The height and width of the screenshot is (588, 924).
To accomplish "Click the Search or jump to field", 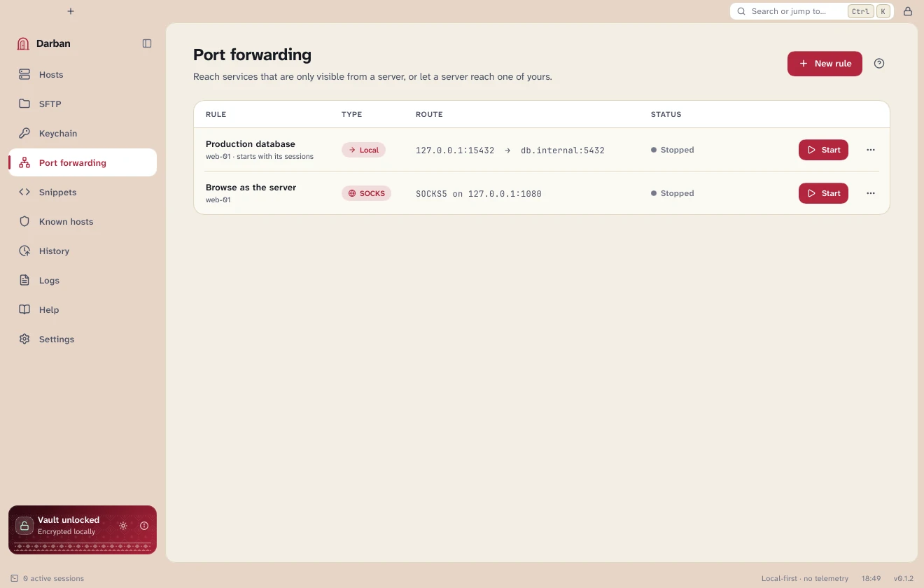I will click(x=812, y=11).
